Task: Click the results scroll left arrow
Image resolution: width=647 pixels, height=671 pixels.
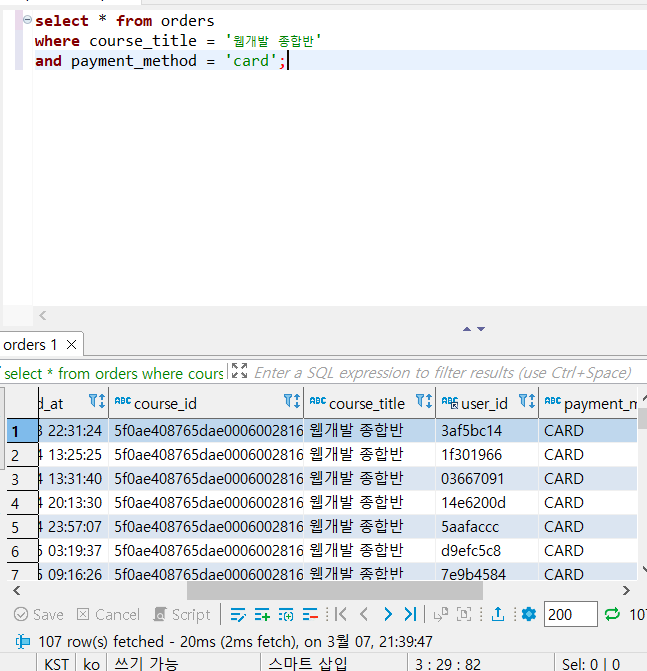Action: tap(17, 591)
